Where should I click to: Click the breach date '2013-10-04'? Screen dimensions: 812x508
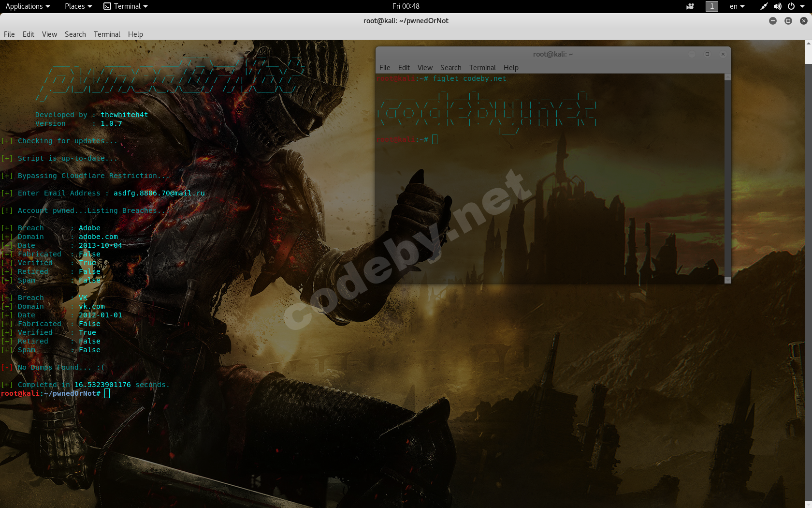point(101,245)
